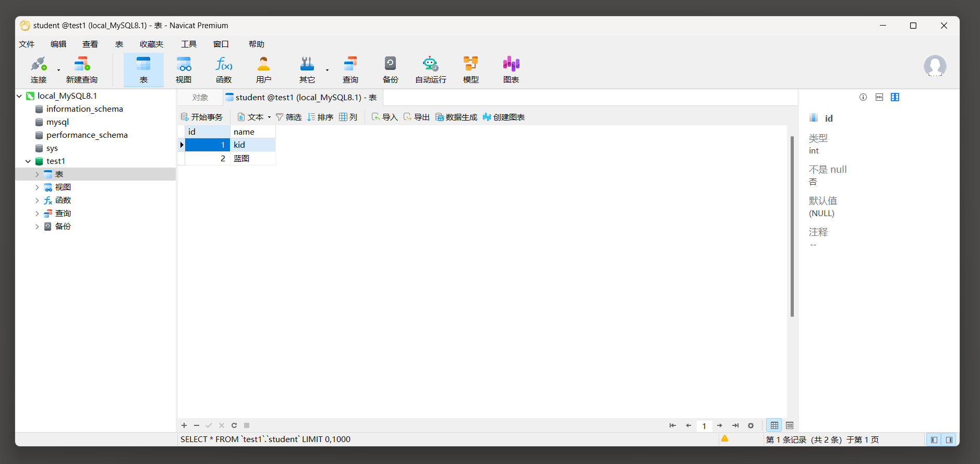The width and height of the screenshot is (980, 464).
Task: Expand the 表 node under test1
Action: tap(37, 174)
